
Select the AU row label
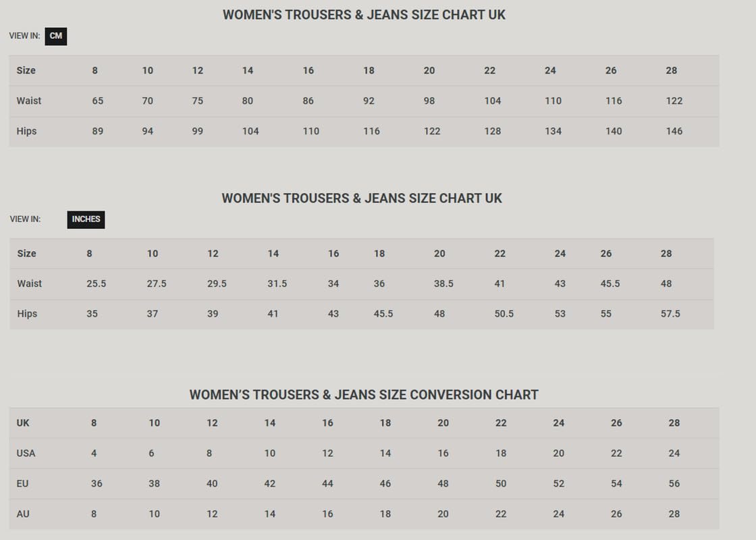click(23, 514)
